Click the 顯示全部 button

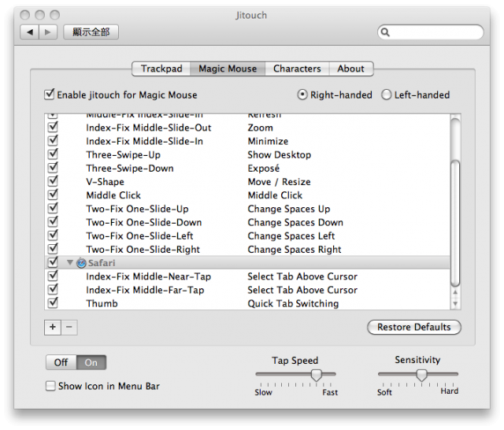pyautogui.click(x=91, y=32)
